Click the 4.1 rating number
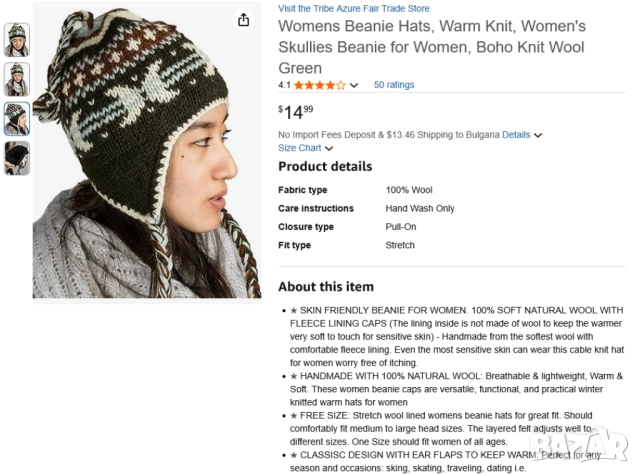The height and width of the screenshot is (474, 640). pyautogui.click(x=284, y=86)
